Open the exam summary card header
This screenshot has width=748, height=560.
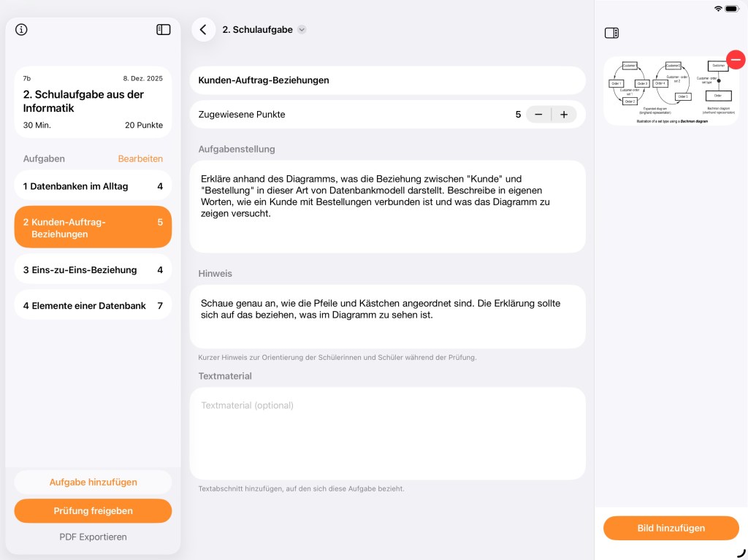(93, 101)
